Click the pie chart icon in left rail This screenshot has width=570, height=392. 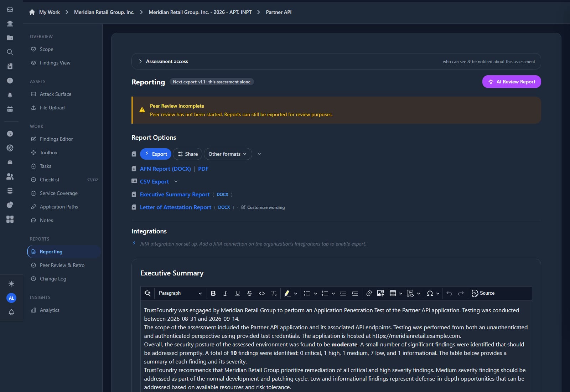point(10,205)
